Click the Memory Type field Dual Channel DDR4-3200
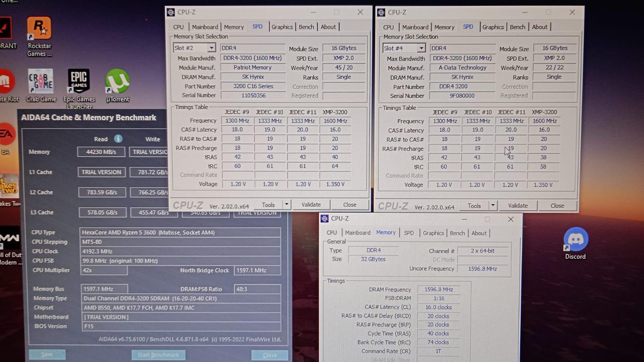This screenshot has width=644, height=362. click(x=181, y=298)
